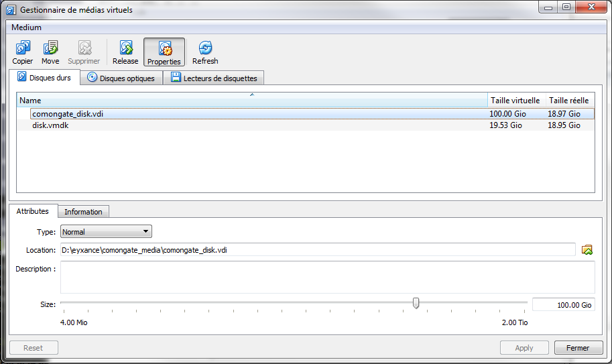Sort by the Taille réelle column header
Image resolution: width=612 pixels, height=364 pixels.
pos(569,101)
